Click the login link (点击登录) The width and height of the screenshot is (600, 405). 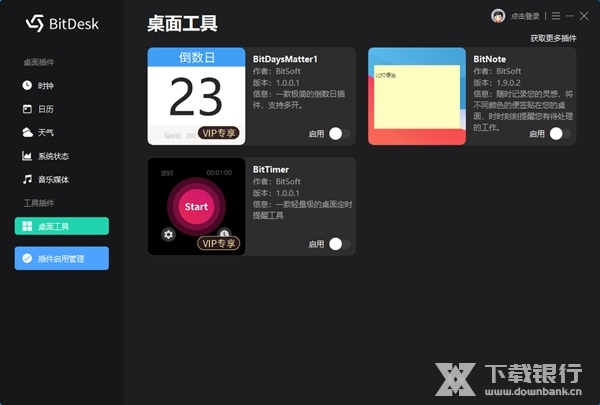(525, 16)
